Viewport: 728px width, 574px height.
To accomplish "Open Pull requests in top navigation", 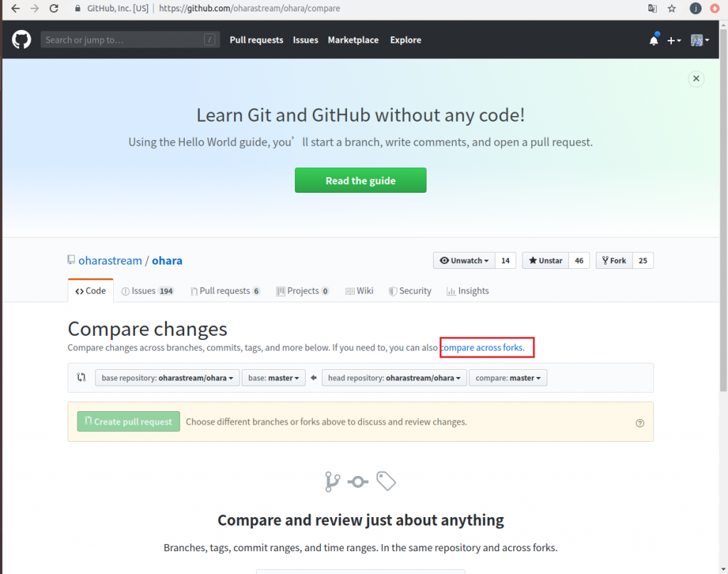I will coord(256,40).
